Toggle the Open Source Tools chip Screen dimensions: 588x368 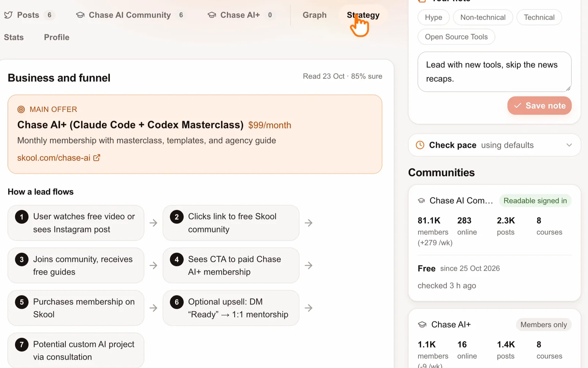click(456, 37)
